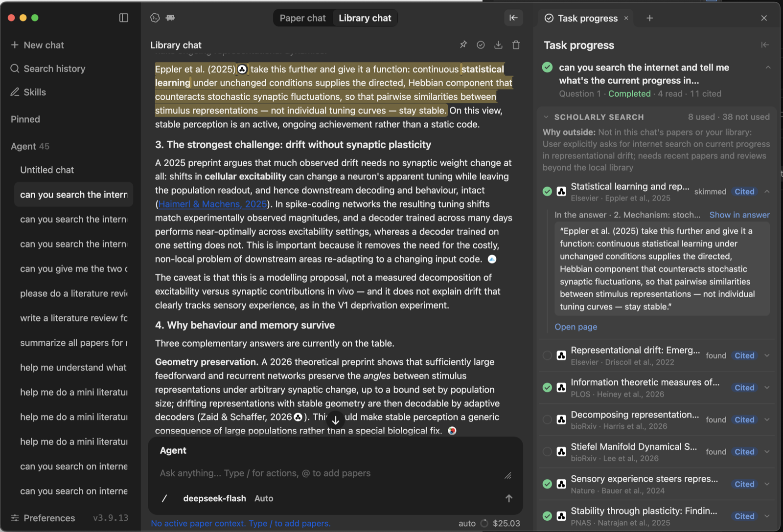
Task: Collapse the Question 1 task summary chevron
Action: click(768, 67)
